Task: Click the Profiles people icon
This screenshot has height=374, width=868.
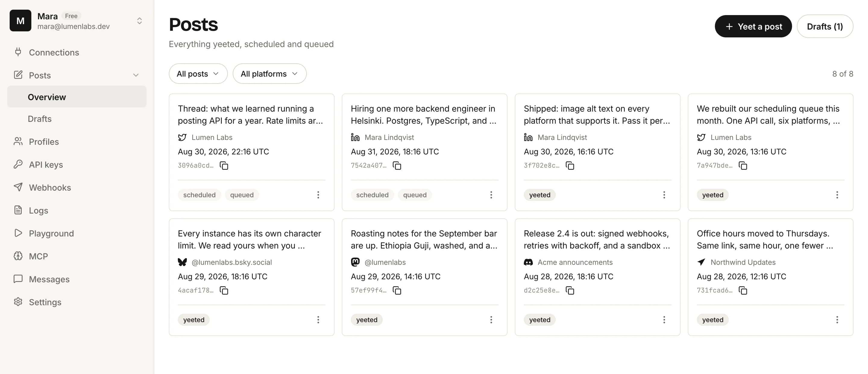Action: [18, 141]
